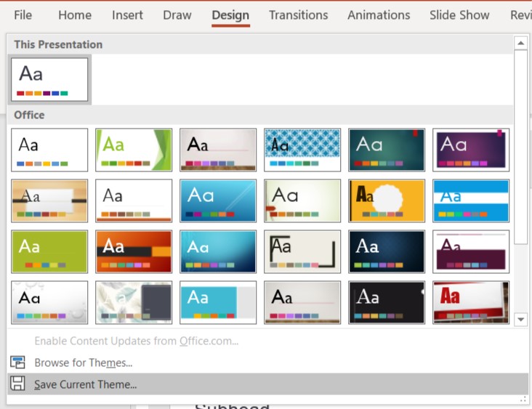Screen dimensions: 532x409
Task: Apply the bright blue diagonal-line theme
Action: pos(218,201)
